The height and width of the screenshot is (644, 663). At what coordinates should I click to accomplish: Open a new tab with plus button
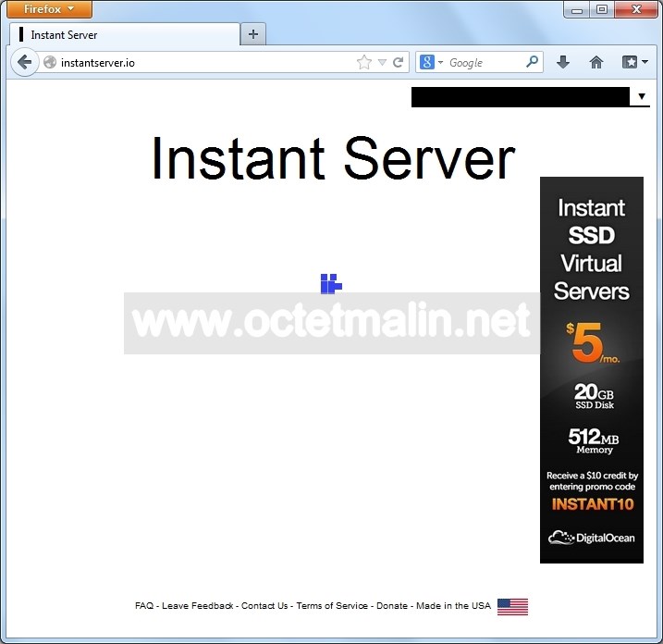(x=252, y=34)
